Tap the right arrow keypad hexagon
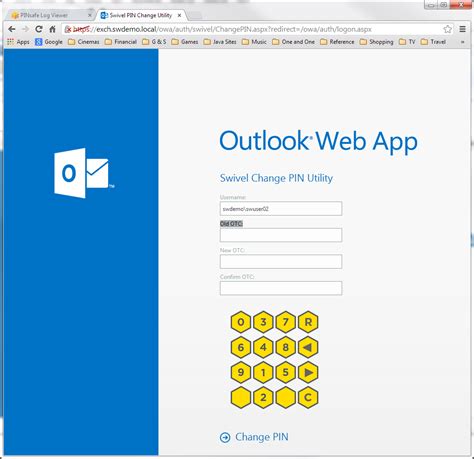Viewport: 474px width, 459px height. (308, 372)
